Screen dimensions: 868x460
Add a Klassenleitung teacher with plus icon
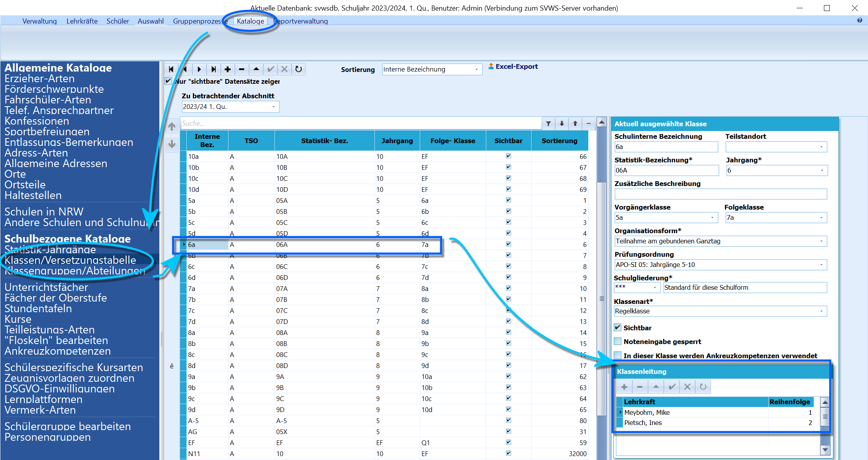624,387
